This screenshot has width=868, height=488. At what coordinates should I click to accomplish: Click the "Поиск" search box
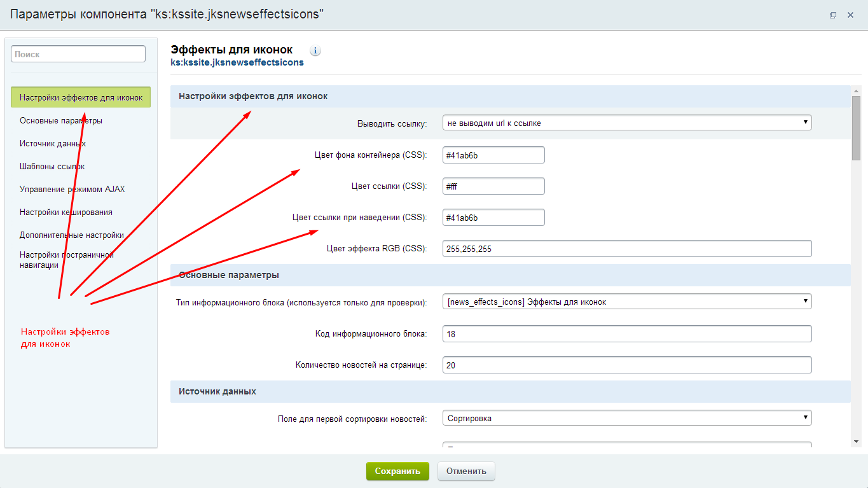(x=78, y=53)
